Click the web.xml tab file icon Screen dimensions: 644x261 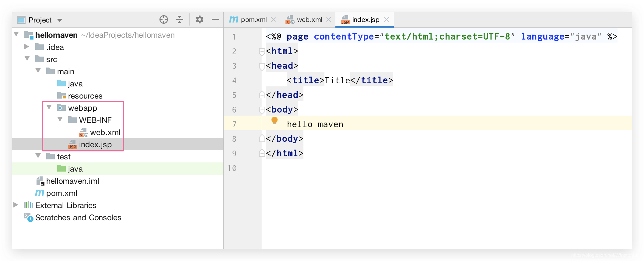pos(290,20)
